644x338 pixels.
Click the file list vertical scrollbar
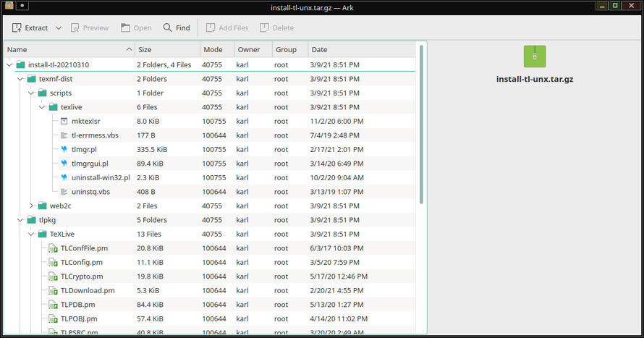(x=421, y=125)
